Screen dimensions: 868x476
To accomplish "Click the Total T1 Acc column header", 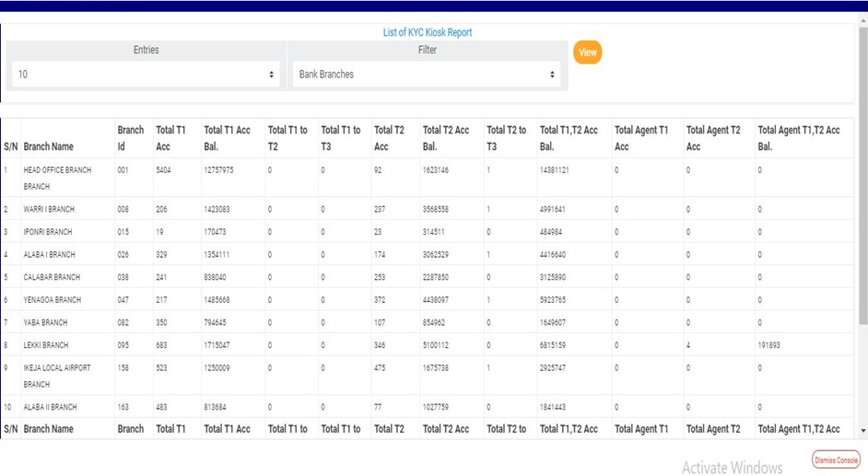I will coord(170,138).
